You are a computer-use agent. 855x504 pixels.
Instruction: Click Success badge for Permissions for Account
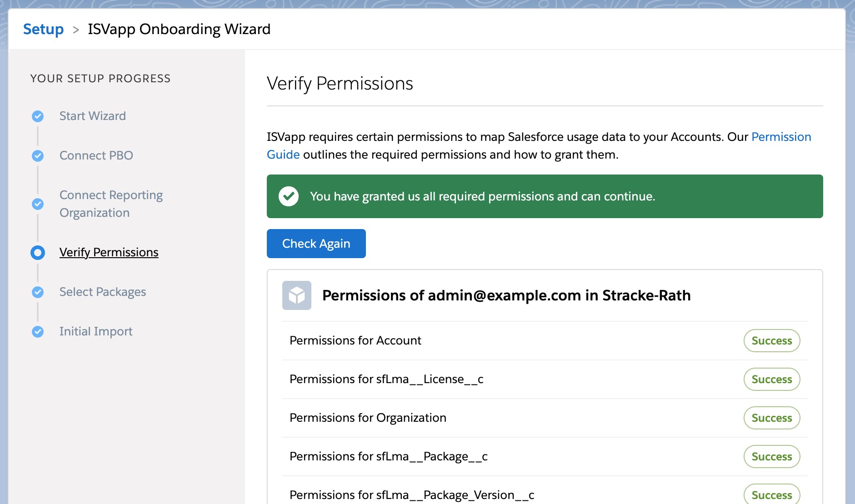coord(772,341)
